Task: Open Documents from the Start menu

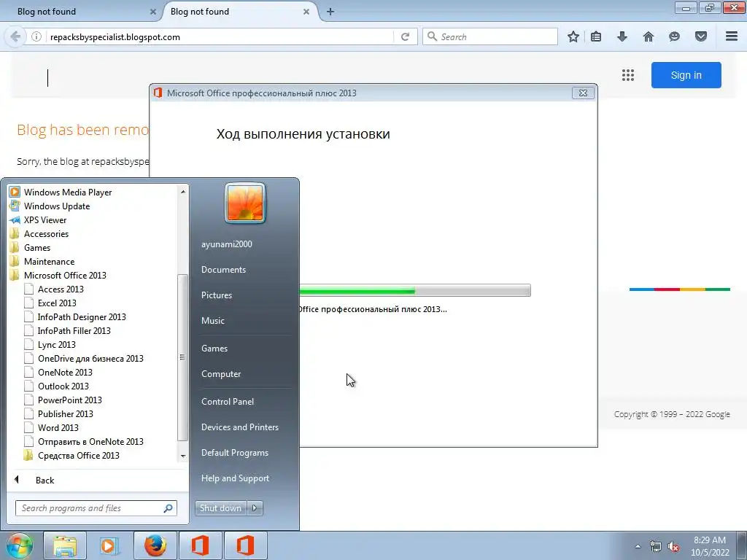Action: point(223,270)
